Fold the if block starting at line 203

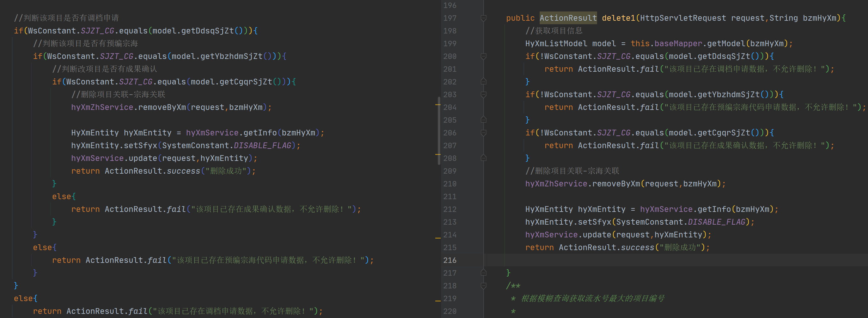click(483, 95)
